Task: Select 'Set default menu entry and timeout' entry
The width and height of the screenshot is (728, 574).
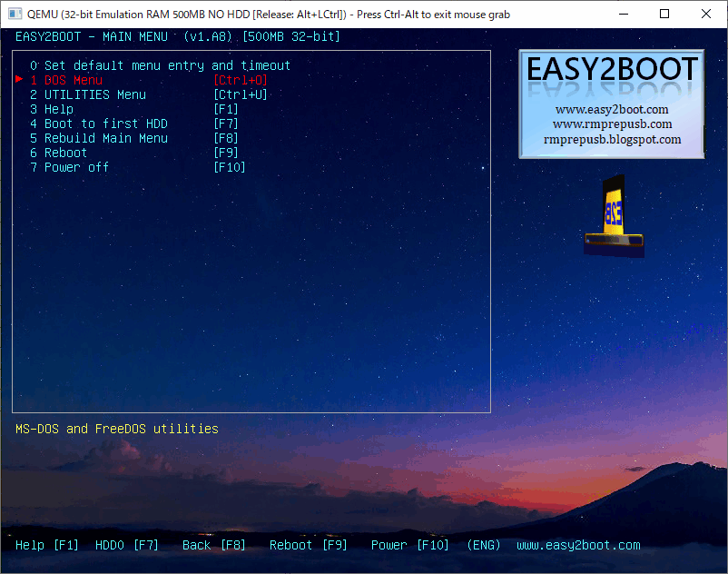Action: coord(160,65)
